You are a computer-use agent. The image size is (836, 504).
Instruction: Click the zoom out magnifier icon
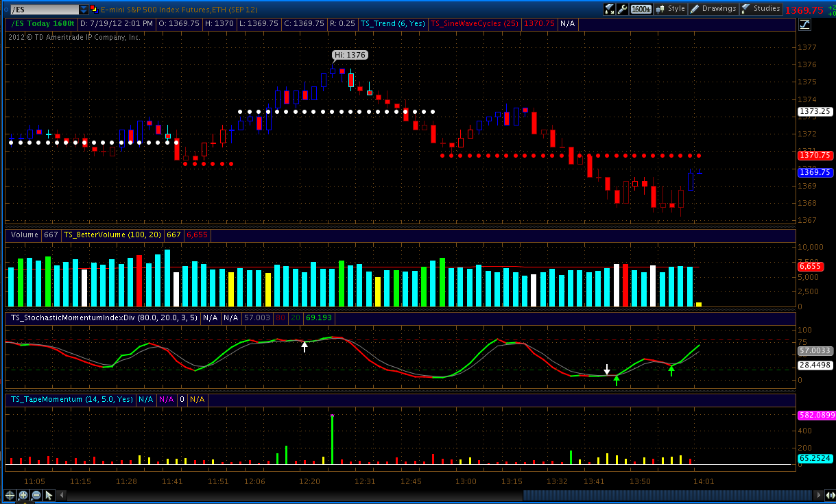tap(36, 495)
